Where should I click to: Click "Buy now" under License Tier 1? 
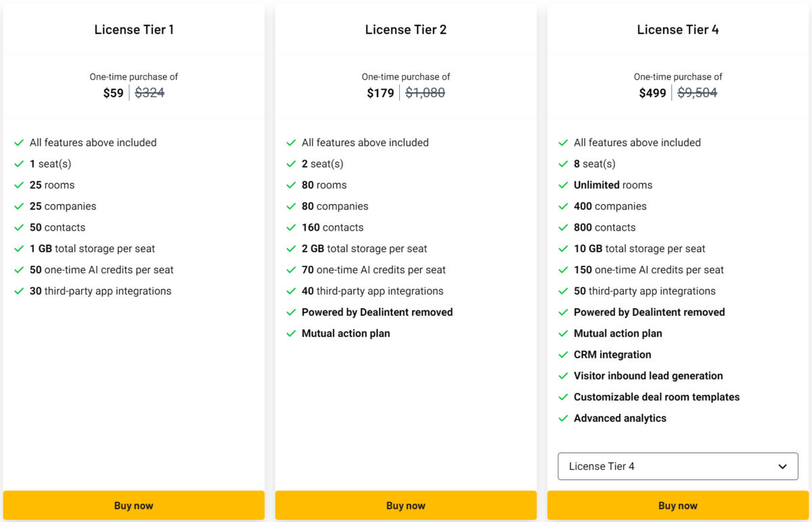[133, 505]
